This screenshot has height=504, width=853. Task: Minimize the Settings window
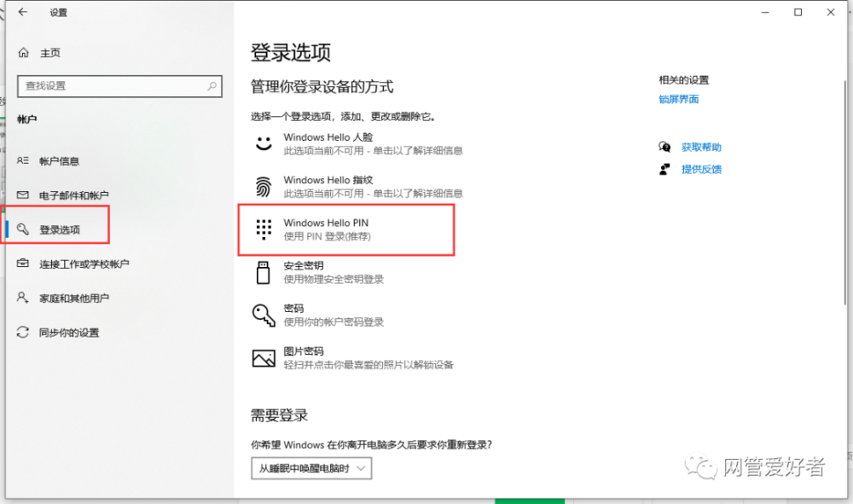765,12
